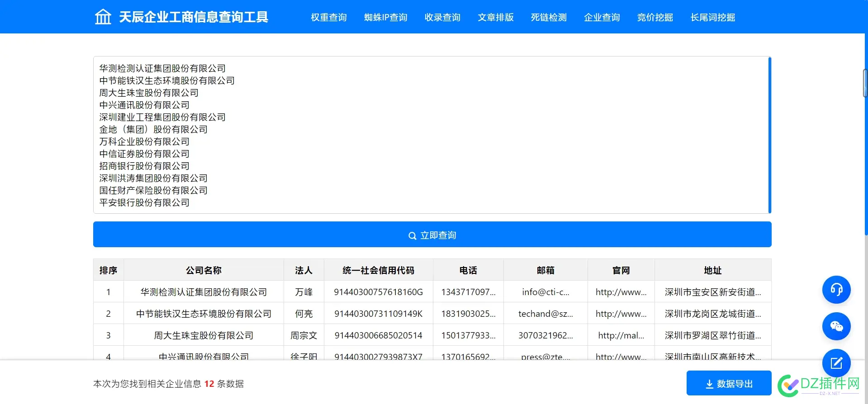The width and height of the screenshot is (868, 404).
Task: Click credit code 914403006685020514
Action: pos(379,335)
